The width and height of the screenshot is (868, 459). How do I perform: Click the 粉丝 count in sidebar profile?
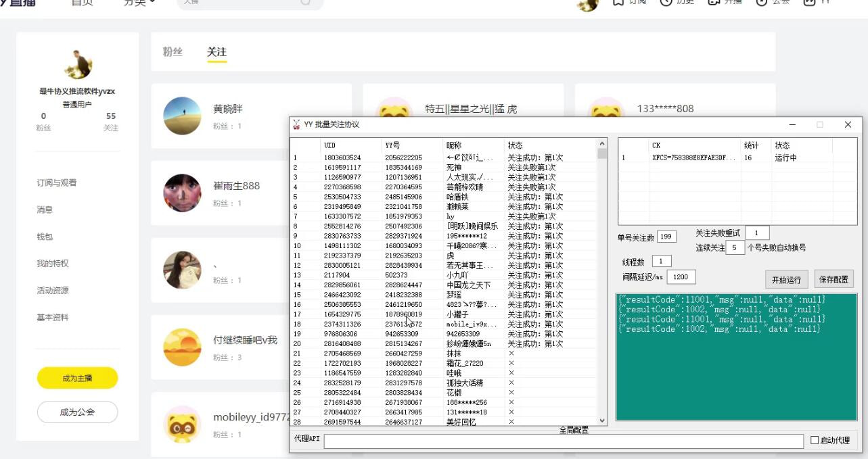[44, 122]
